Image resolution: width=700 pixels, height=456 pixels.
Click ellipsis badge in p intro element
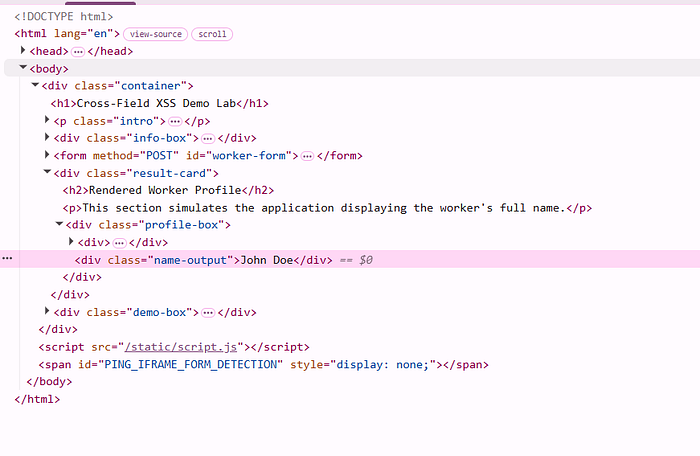[x=175, y=121]
